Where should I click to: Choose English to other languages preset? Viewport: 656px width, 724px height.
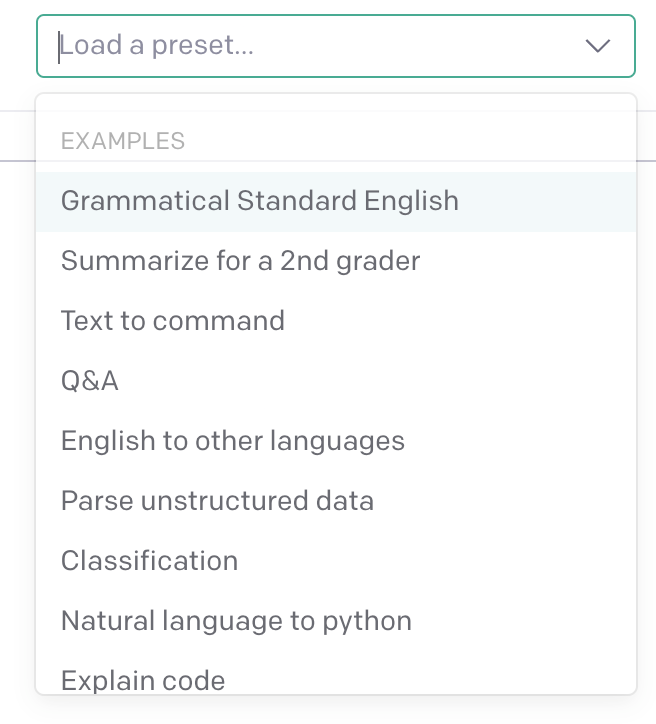[233, 441]
